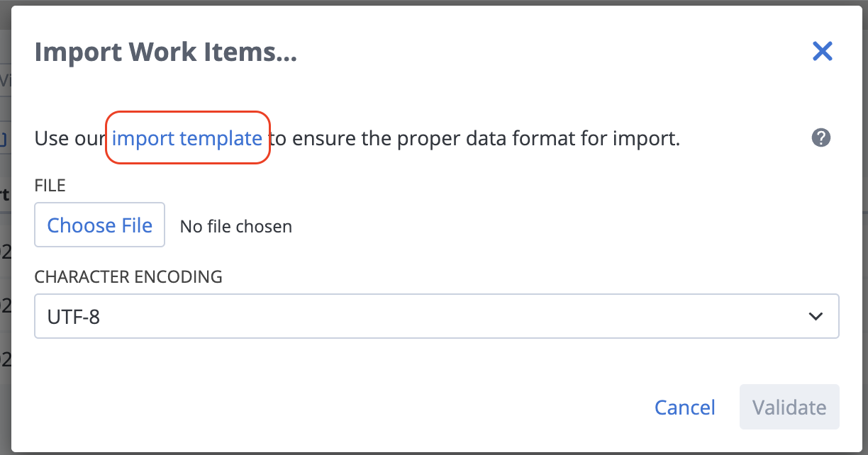
Task: Click the help question mark icon
Action: tap(820, 137)
